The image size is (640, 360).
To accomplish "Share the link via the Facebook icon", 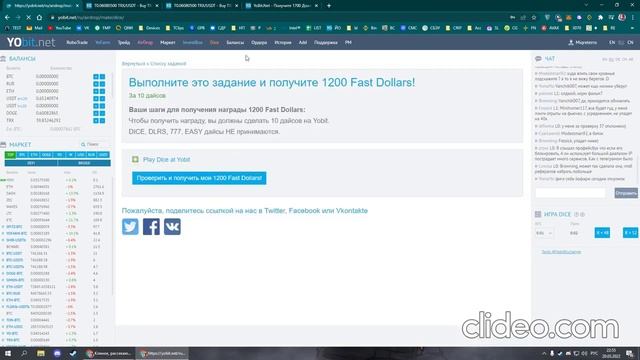I will tap(151, 227).
